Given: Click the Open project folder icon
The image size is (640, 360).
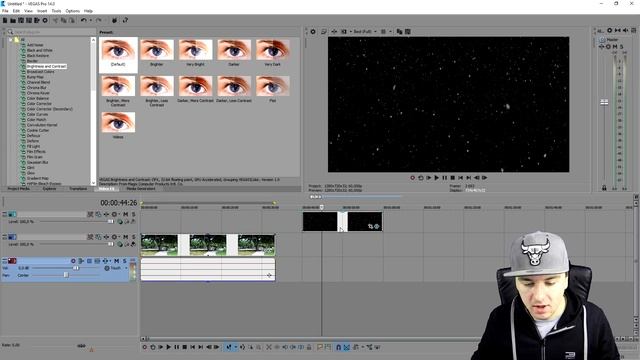Looking at the screenshot, I should (x=13, y=20).
